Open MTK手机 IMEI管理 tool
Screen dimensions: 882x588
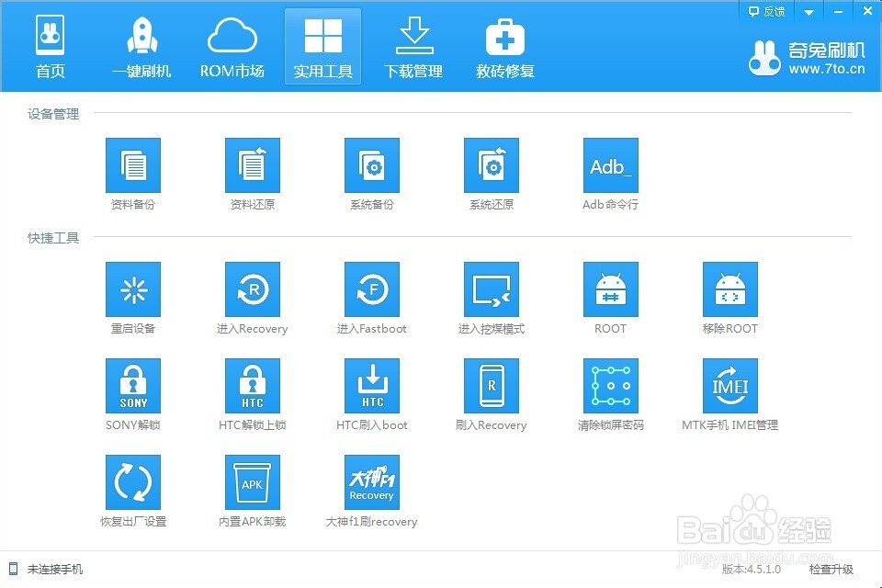[730, 386]
